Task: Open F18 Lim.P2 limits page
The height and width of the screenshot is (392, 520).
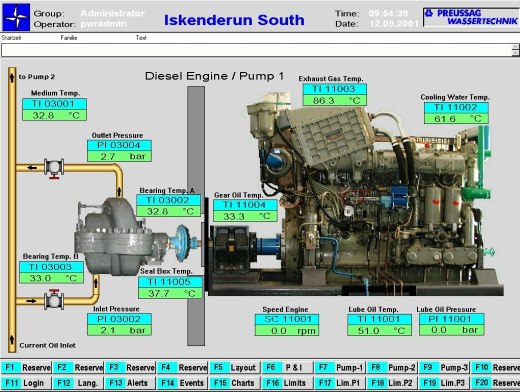Action: click(x=392, y=383)
